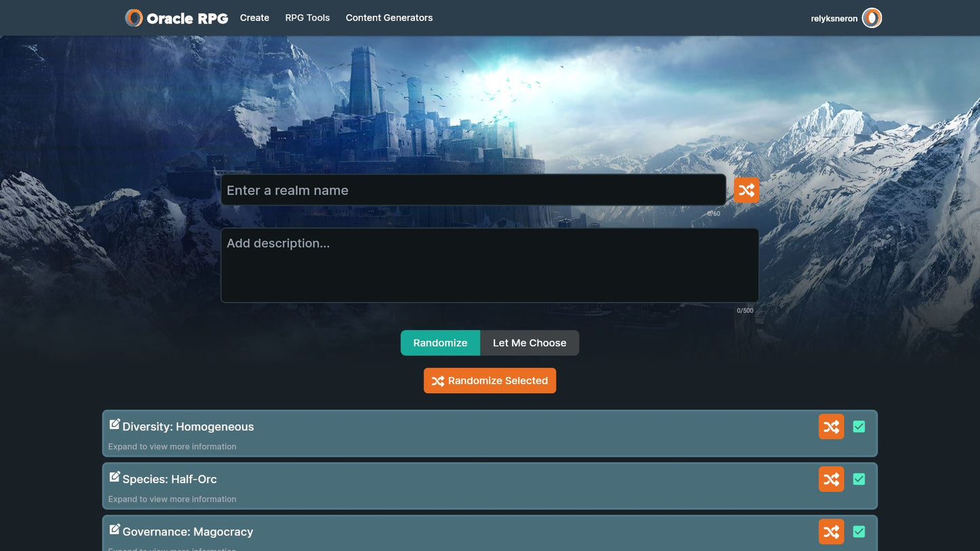Uncheck the Diversity checkbox
980x551 pixels.
click(859, 427)
